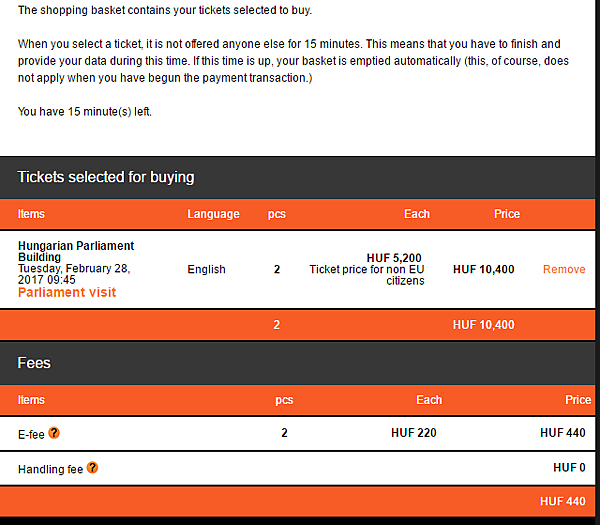Remove the Parliament ticket from basket
600x525 pixels.
click(x=564, y=269)
